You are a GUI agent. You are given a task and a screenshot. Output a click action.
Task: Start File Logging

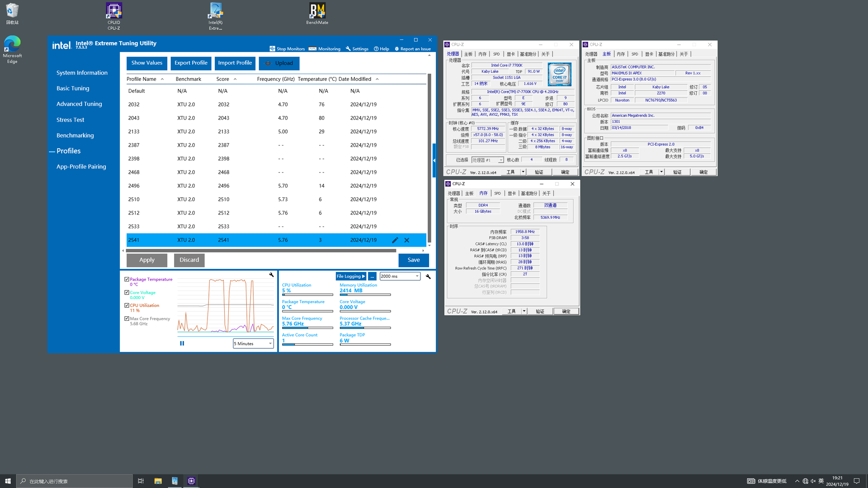tap(351, 277)
